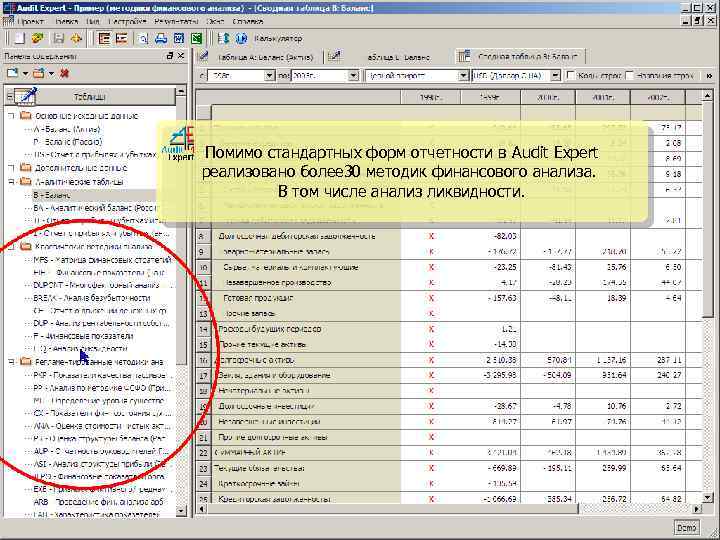Select tree item DUPONT analysis
The height and width of the screenshot is (540, 720).
point(96,285)
